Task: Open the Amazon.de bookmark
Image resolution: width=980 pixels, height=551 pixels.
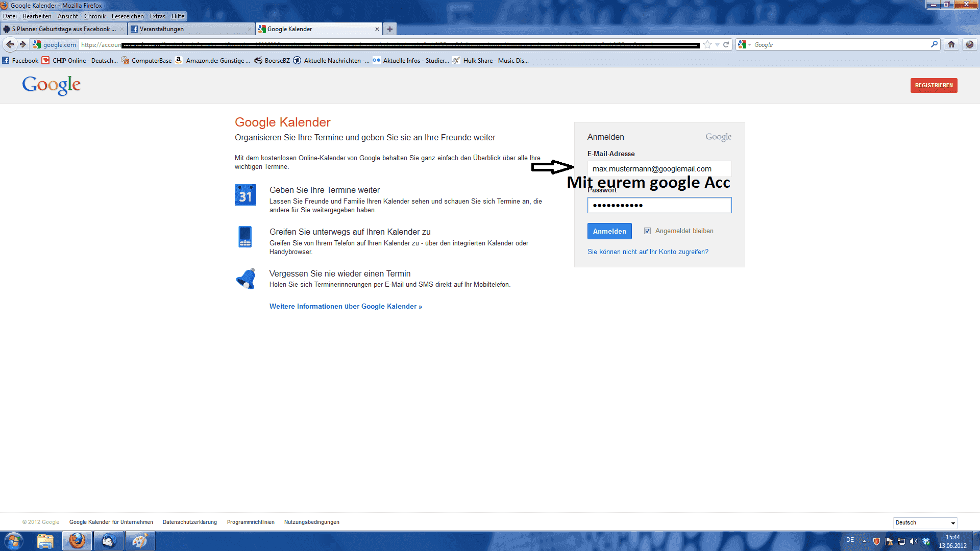Action: pos(213,61)
